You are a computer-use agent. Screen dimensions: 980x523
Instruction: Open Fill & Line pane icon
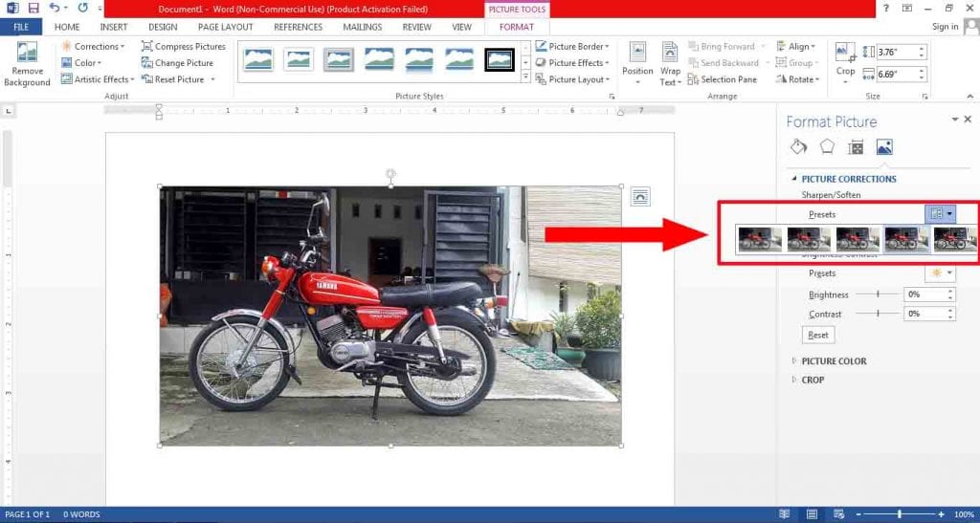tap(798, 147)
